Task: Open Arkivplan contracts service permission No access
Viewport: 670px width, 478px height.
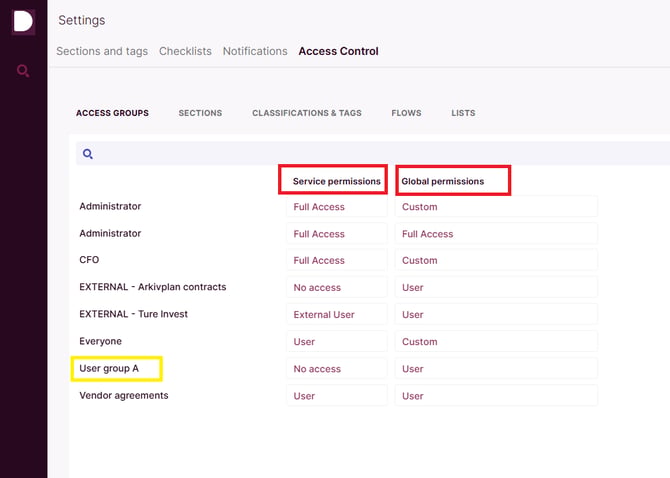Action: (337, 287)
